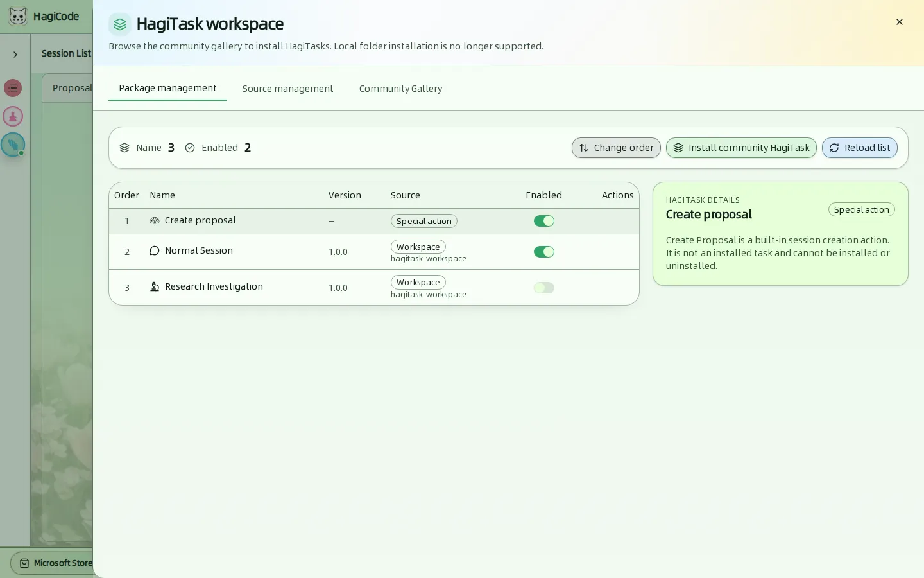The image size is (924, 578).
Task: Click the red list icon in the left sidebar
Action: tap(13, 88)
